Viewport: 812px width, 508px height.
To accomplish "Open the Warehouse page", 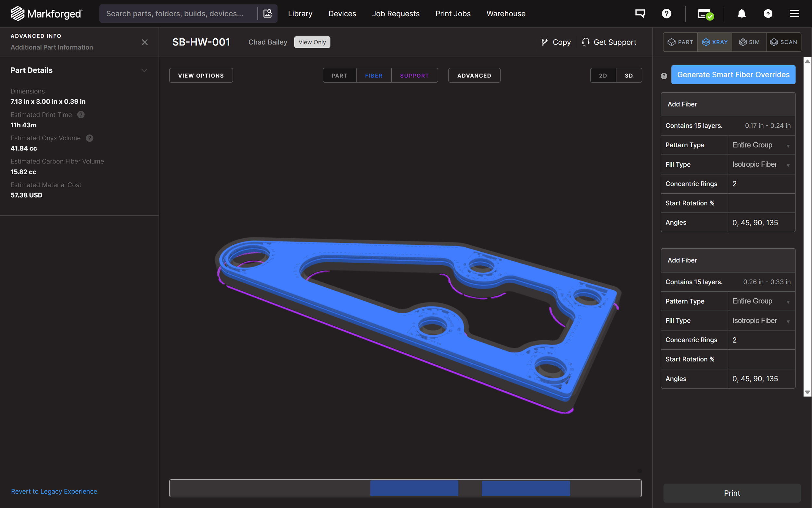I will point(506,13).
